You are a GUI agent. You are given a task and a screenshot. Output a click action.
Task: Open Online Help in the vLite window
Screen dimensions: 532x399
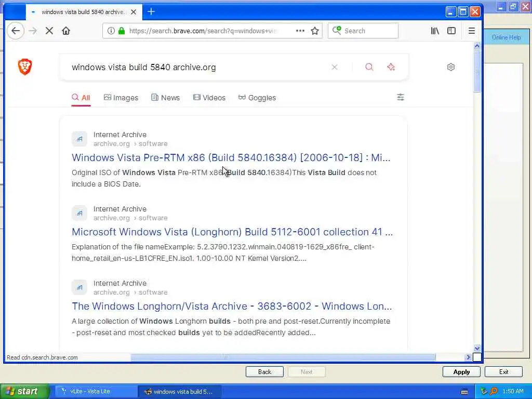tap(506, 37)
